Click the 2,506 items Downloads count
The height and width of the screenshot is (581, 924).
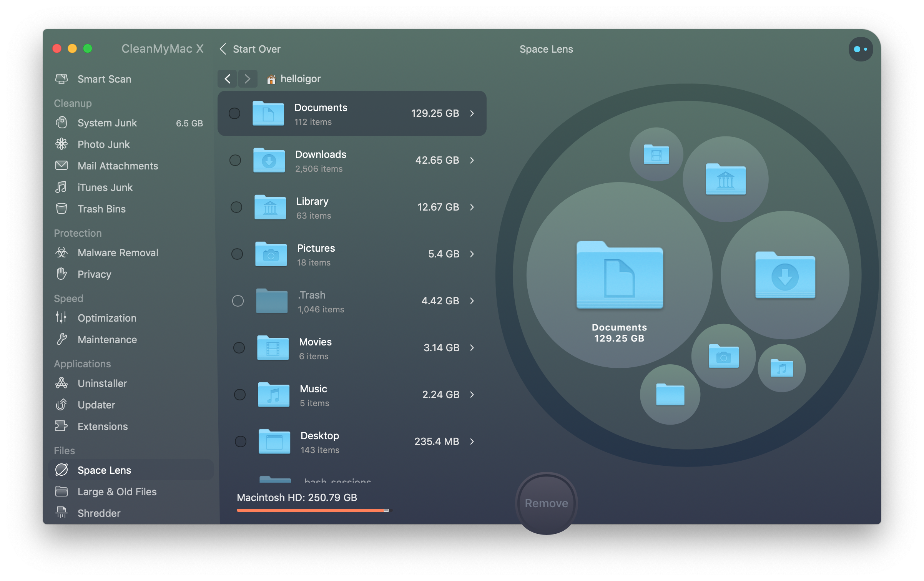click(319, 169)
